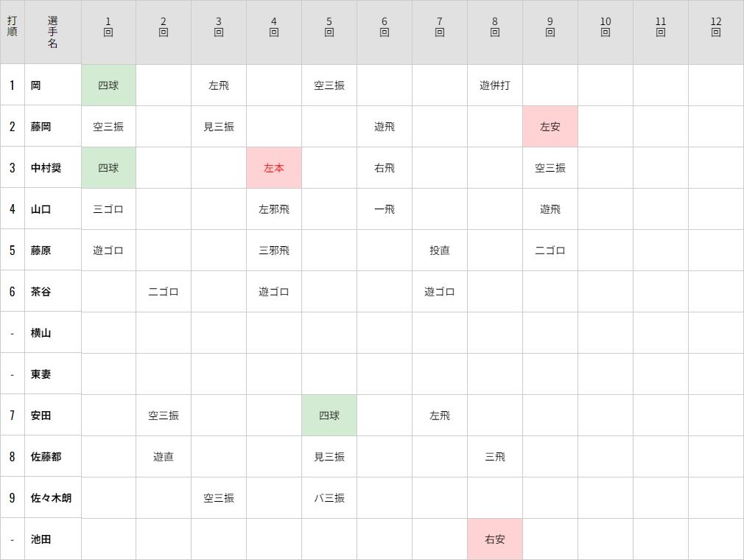The image size is (744, 560).
Task: Click 岡's 1st inning 四球 cell
Action: (108, 85)
